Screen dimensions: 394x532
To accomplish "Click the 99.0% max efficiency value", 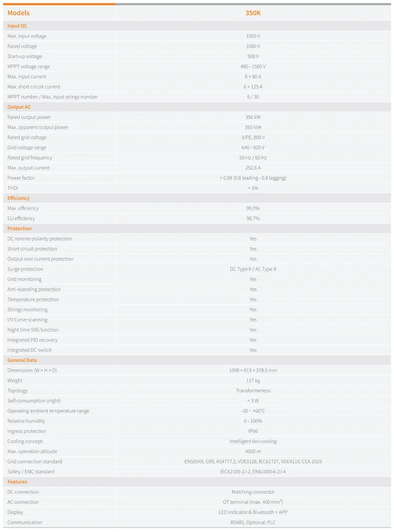I will (x=253, y=208).
